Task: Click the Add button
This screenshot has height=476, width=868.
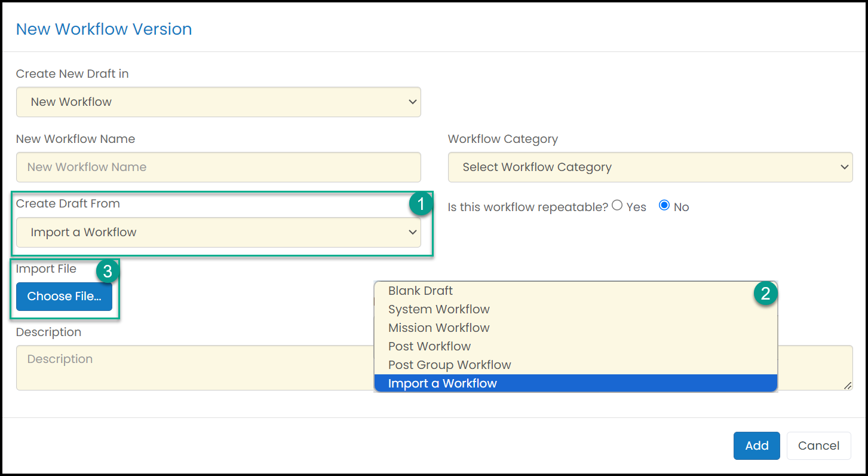Action: [x=757, y=446]
